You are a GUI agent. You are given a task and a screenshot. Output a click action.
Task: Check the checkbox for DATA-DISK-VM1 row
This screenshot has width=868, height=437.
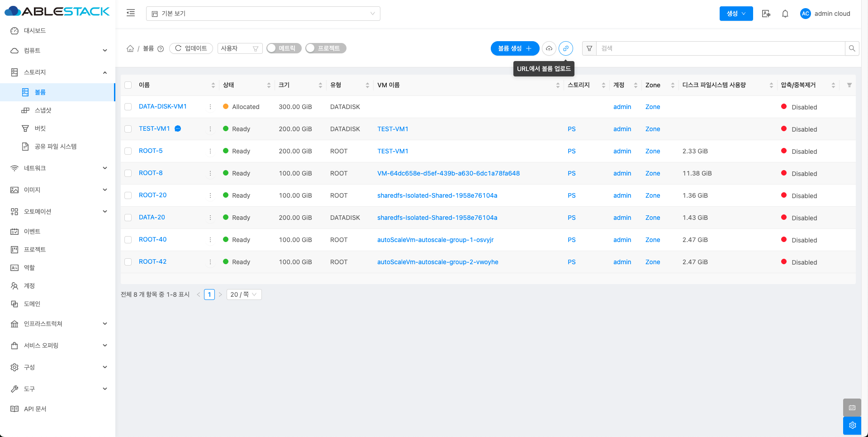pos(128,107)
